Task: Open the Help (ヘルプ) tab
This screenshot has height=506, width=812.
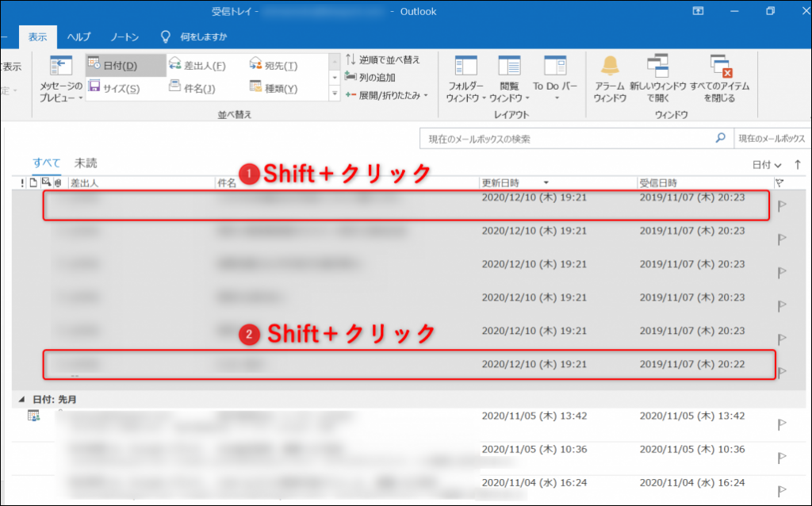Action: (x=79, y=36)
